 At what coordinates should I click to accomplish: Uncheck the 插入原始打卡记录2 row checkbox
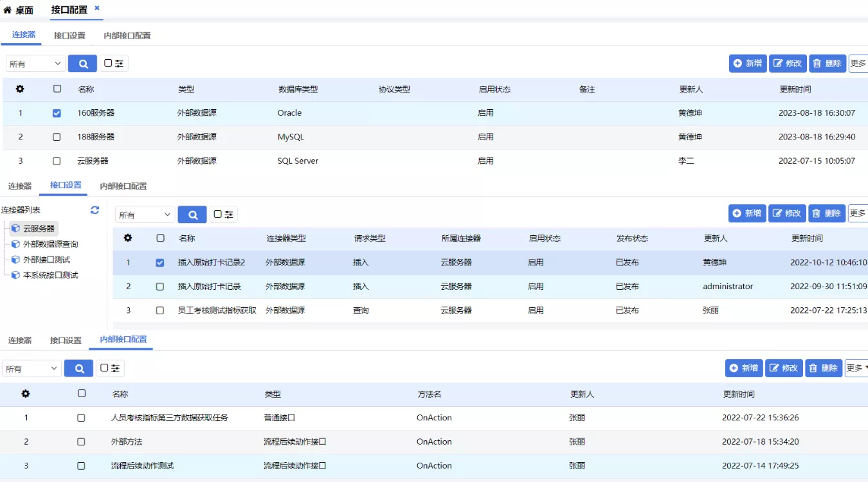click(x=160, y=262)
